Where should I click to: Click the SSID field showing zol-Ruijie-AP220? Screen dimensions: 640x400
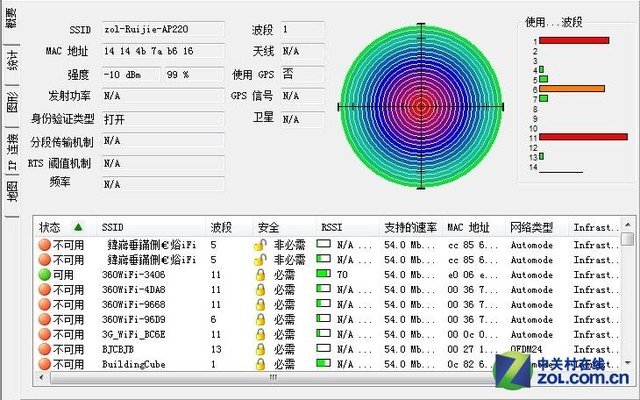click(163, 29)
